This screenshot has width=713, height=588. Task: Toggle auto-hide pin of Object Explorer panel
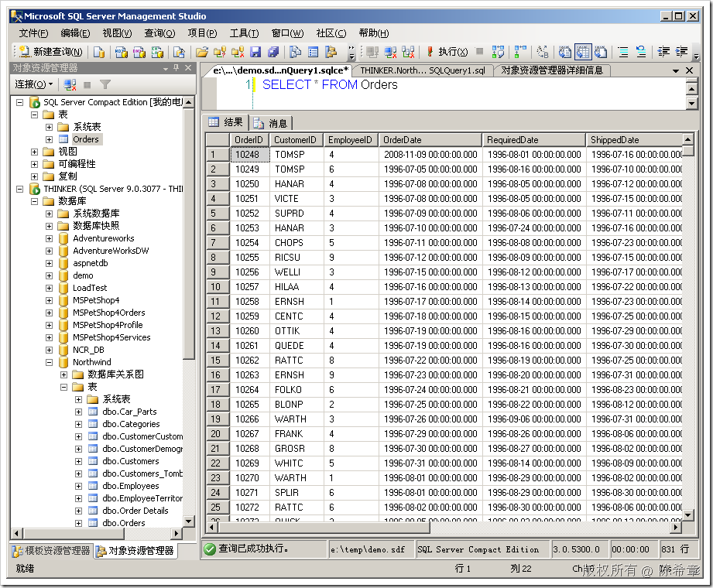coord(176,68)
